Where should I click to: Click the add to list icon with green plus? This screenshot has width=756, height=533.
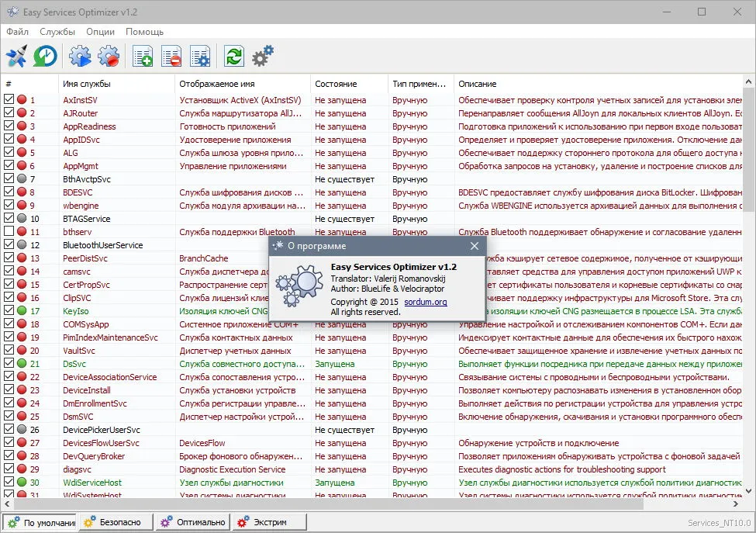coord(143,57)
